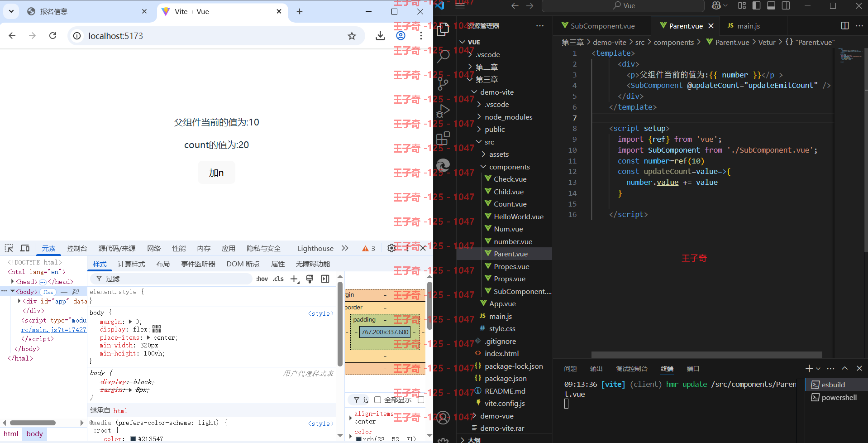Image resolution: width=868 pixels, height=443 pixels.
Task: Toggle VS Code bottom panel visibility
Action: point(771,5)
